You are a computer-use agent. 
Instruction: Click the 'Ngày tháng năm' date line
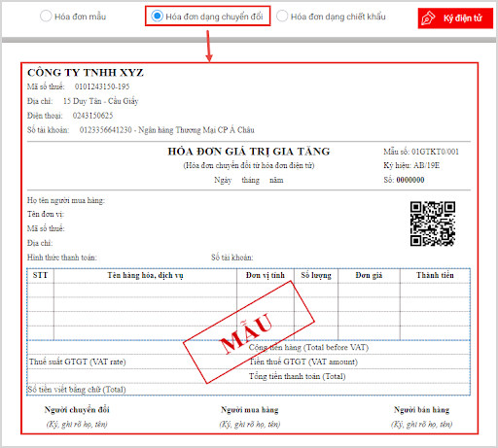click(249, 180)
